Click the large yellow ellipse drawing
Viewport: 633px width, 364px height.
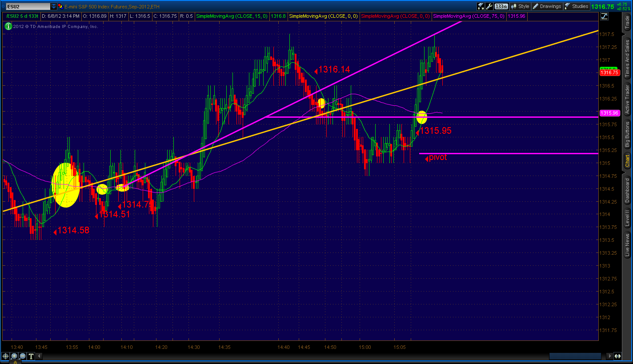click(66, 185)
